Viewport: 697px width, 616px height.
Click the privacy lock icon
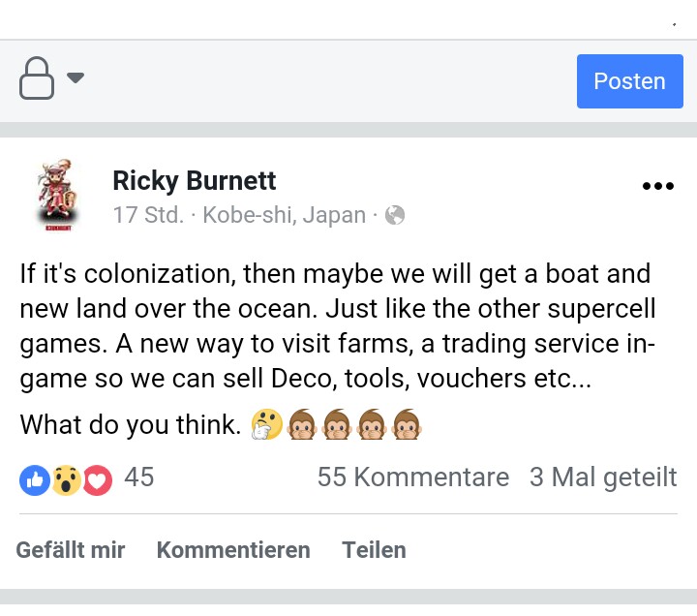point(37,78)
